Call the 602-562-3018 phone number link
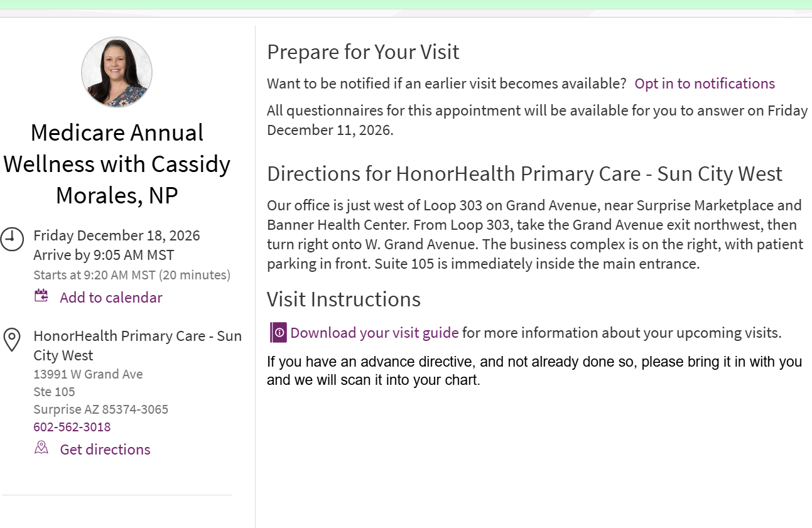 (x=72, y=427)
